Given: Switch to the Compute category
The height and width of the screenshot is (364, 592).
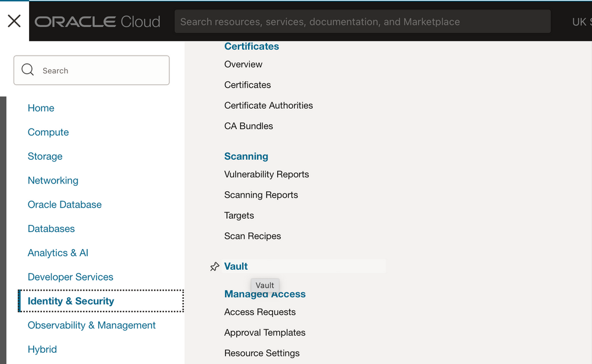Looking at the screenshot, I should [x=48, y=132].
